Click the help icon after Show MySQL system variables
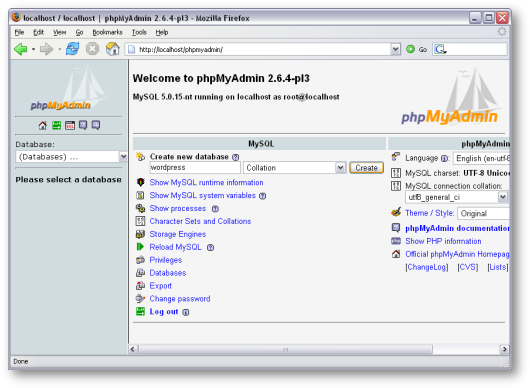 tap(262, 196)
